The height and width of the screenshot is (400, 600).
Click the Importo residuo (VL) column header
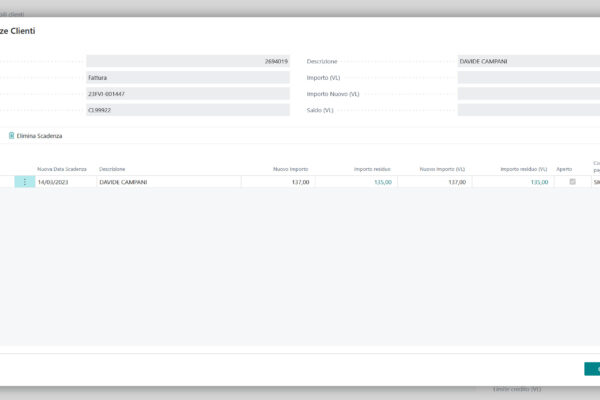tap(524, 169)
